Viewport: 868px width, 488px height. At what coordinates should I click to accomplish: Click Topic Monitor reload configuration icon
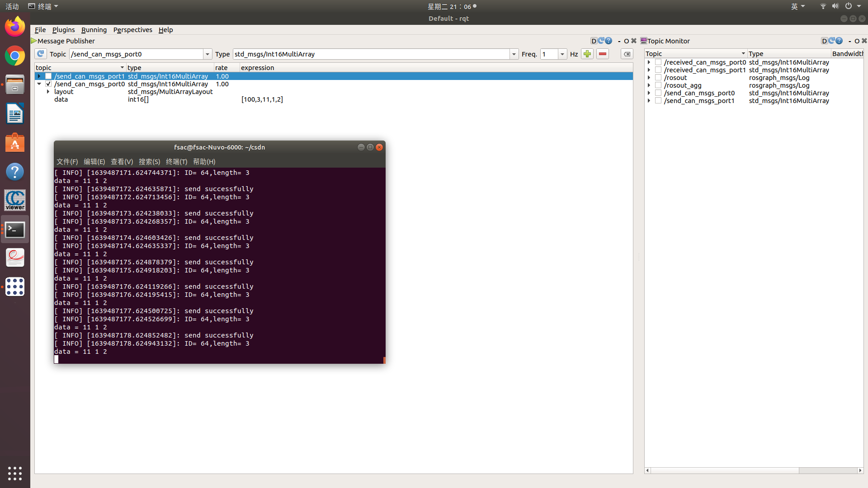831,41
